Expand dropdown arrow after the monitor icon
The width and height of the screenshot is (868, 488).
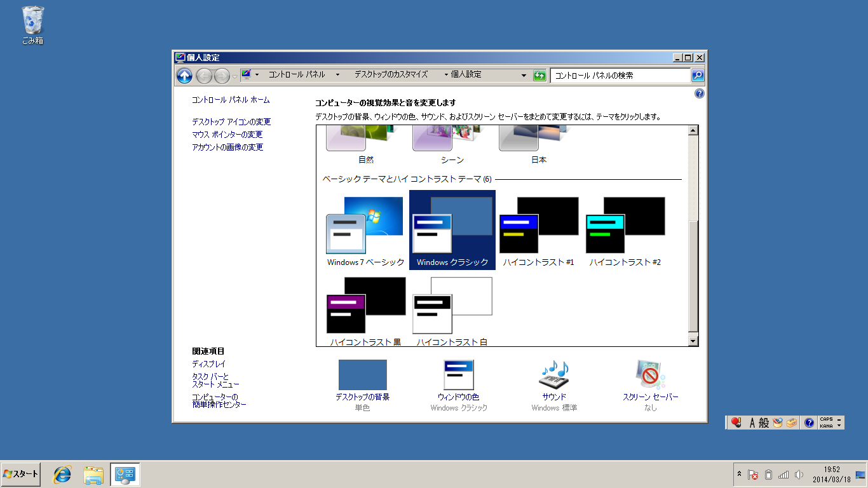pos(257,75)
